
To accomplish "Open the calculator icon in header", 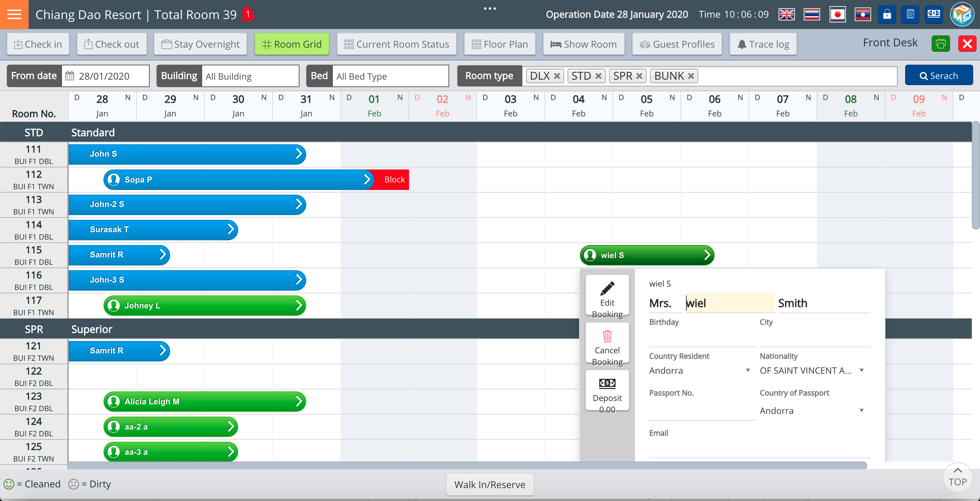I will click(x=910, y=14).
